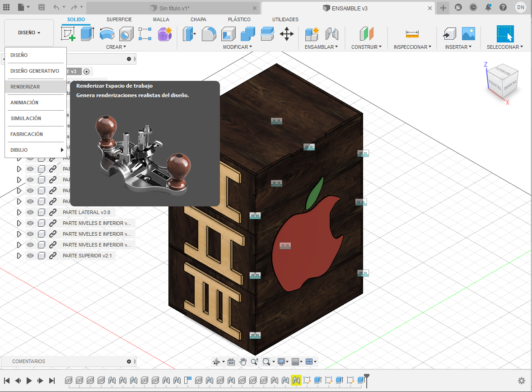Select the Joint tool
This screenshot has height=392, width=532.
point(331,34)
